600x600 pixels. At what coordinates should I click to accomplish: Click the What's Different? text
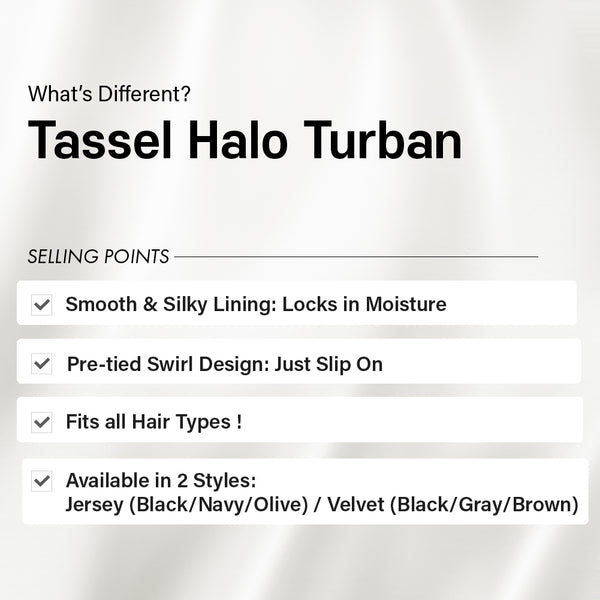click(109, 94)
